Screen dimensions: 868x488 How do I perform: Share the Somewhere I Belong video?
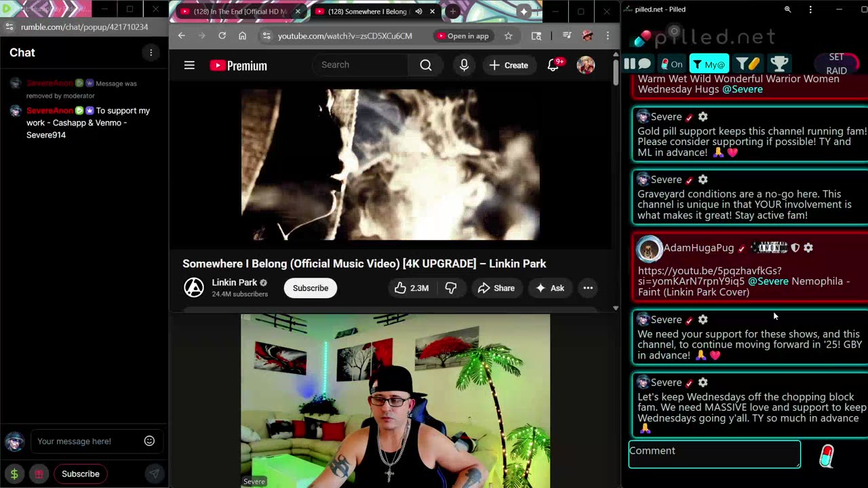click(x=496, y=288)
